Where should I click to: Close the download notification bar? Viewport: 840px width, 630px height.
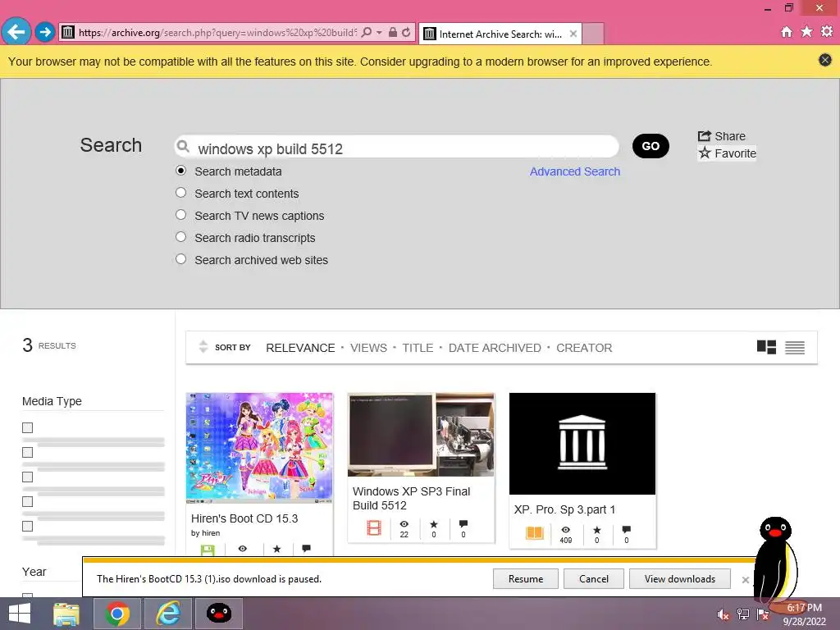[x=745, y=580]
